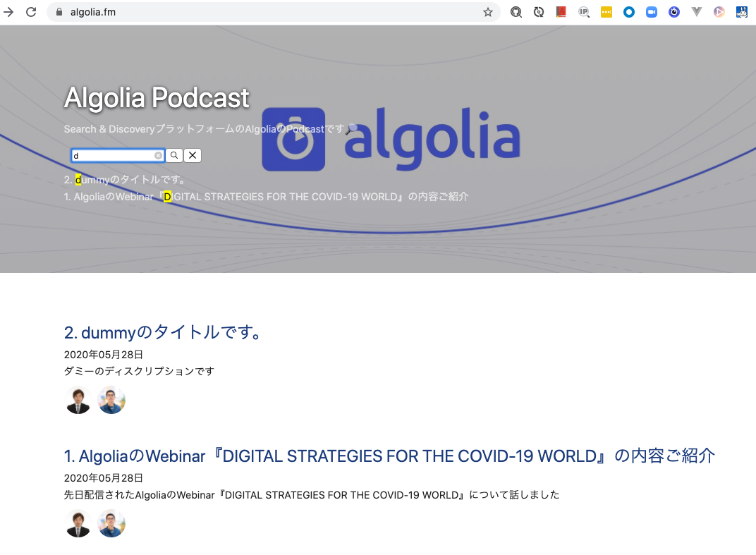
Task: Click second avatar under episode 2
Action: pos(111,400)
